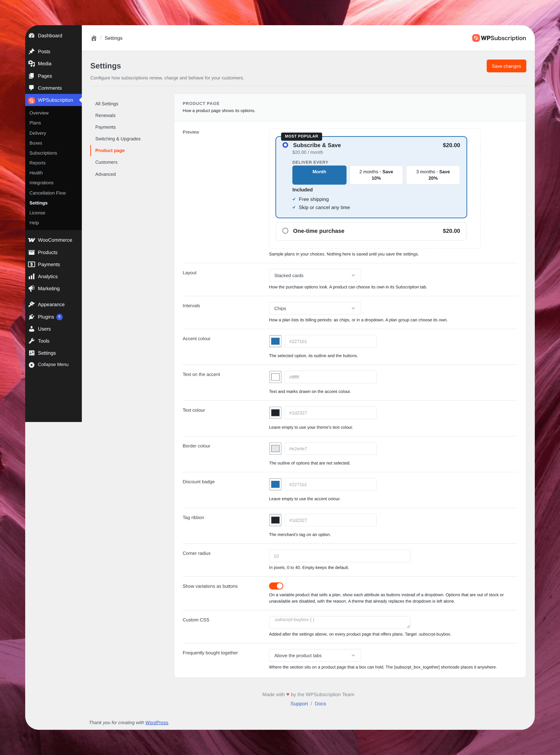Open the Plans submenu item
Screen dimensions: 560x755
pyautogui.click(x=35, y=123)
